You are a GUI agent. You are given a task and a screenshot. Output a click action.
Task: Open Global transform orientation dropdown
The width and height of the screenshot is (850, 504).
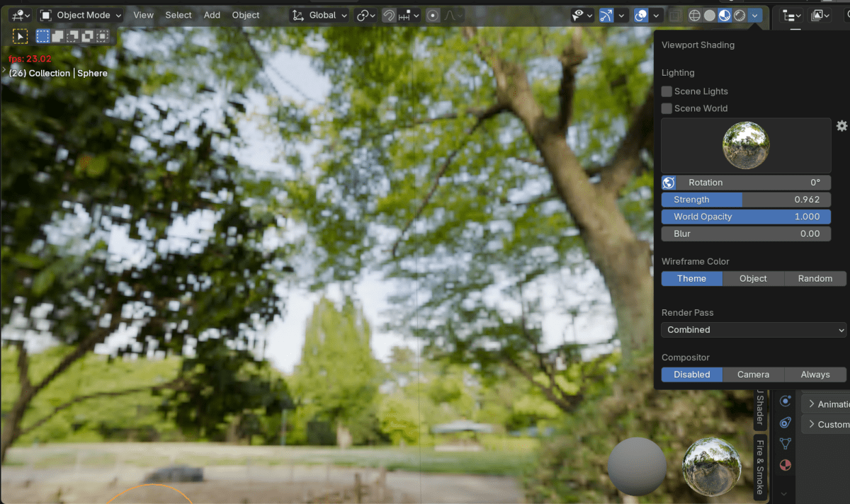click(321, 15)
